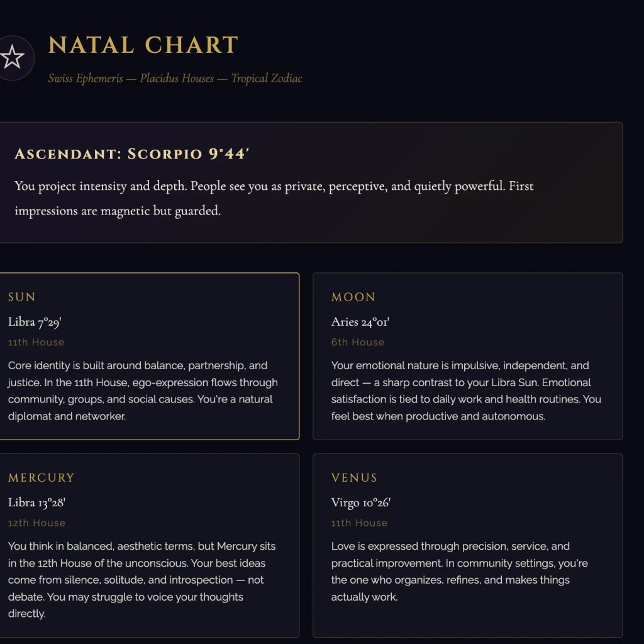Click the 6th House label under Moon
Image resolution: width=644 pixels, height=644 pixels.
(x=358, y=342)
